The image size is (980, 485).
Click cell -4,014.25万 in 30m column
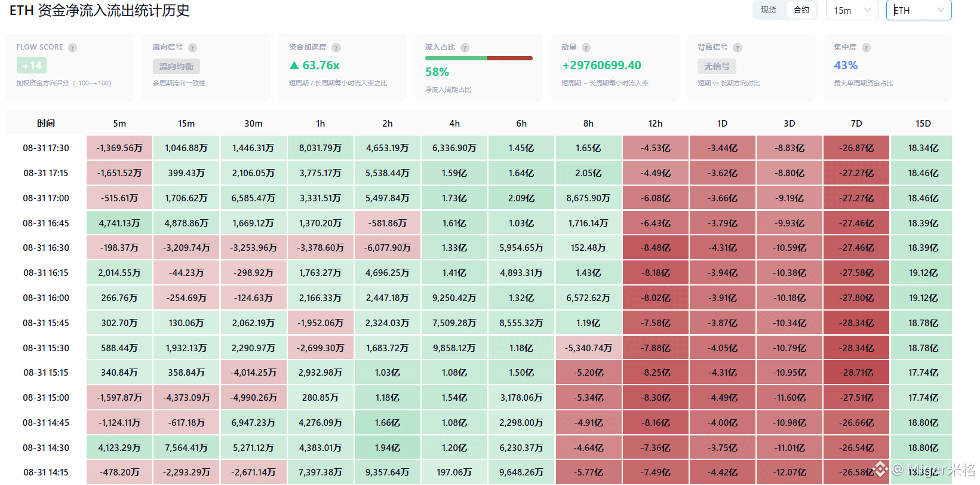click(x=253, y=372)
